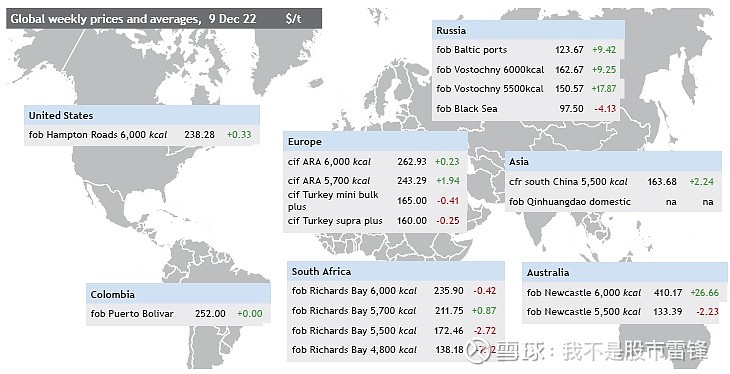Viewport: 730px width, 374px height.
Task: Select the Russia region header
Action: (528, 30)
